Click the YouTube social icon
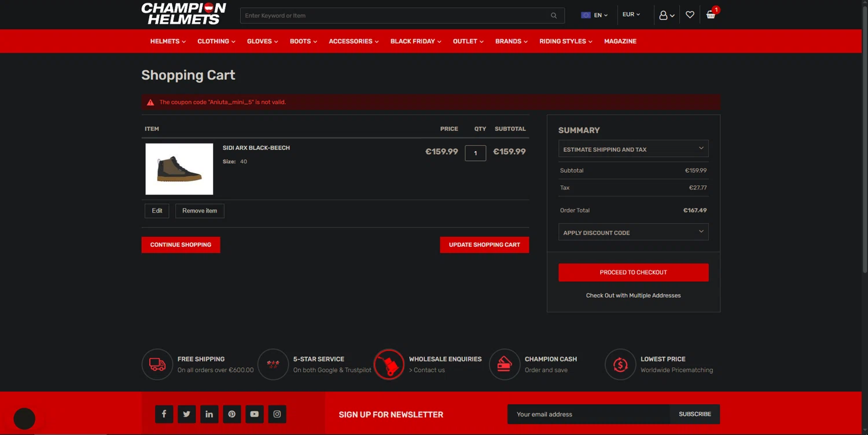Viewport: 868px width, 435px height. point(254,414)
